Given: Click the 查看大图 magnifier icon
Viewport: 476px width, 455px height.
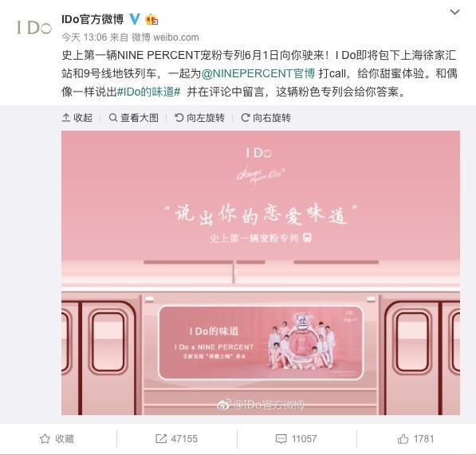Looking at the screenshot, I should pyautogui.click(x=113, y=118).
